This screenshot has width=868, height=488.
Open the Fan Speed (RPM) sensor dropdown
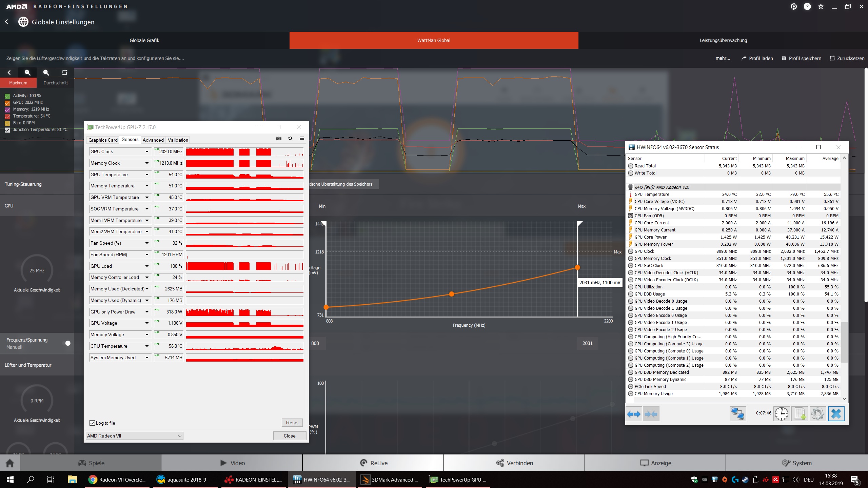click(x=147, y=255)
